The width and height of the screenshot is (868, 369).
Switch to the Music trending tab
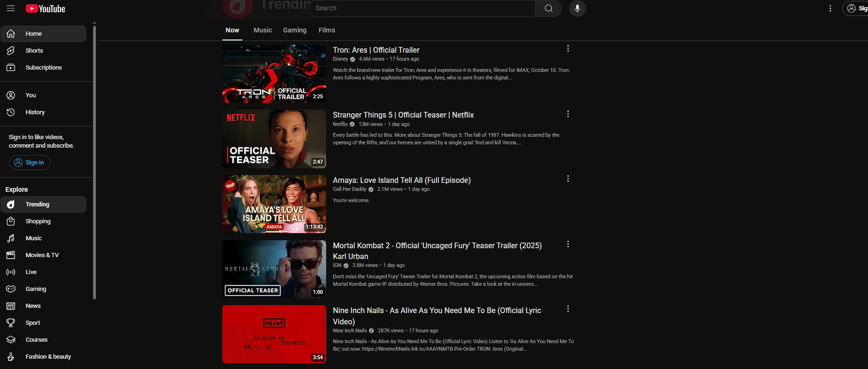coord(263,30)
